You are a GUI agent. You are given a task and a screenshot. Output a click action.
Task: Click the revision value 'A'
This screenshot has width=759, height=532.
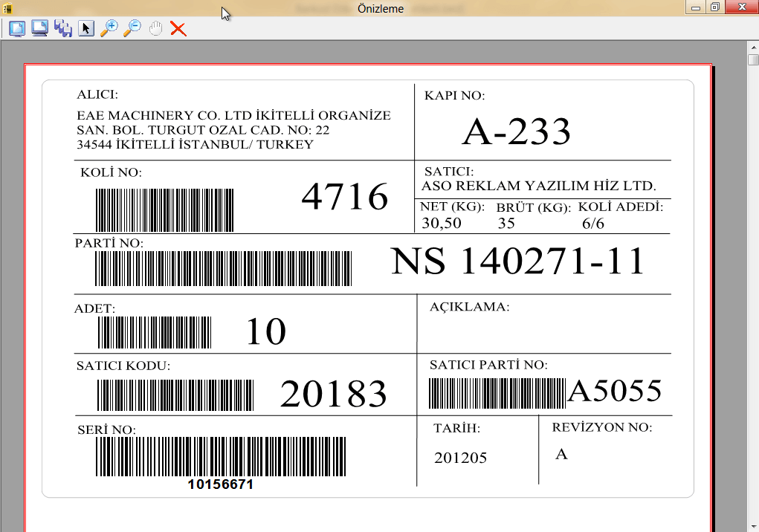(x=561, y=454)
